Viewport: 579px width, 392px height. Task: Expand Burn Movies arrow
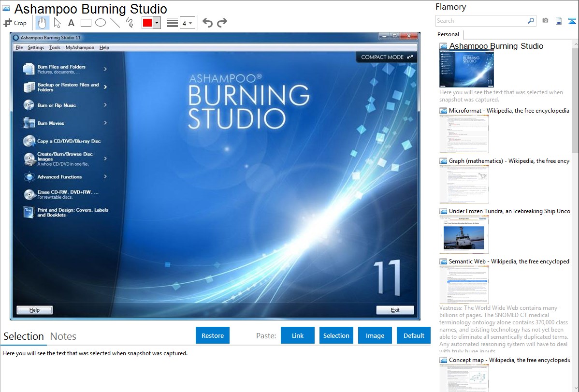[105, 123]
